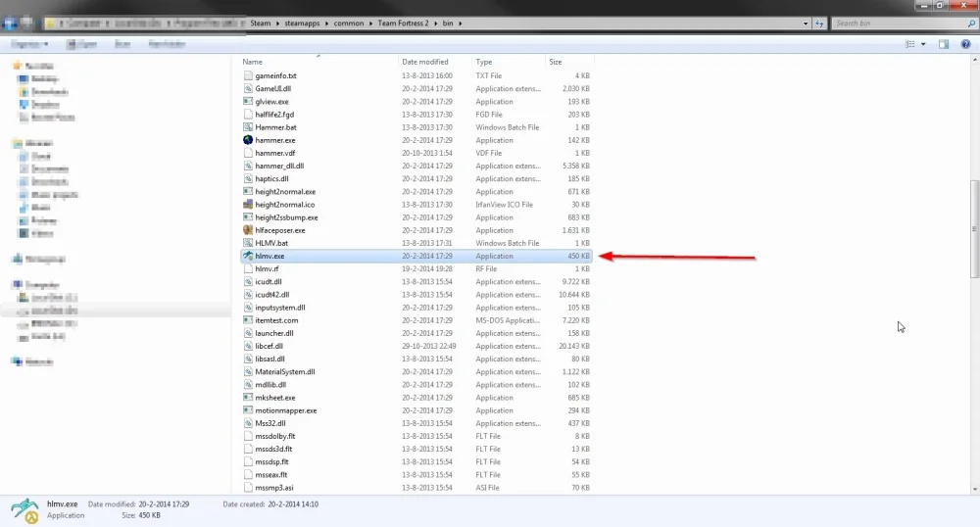Click the vertical scrollbar thumb
Viewport: 980px width, 527px height.
[974, 229]
